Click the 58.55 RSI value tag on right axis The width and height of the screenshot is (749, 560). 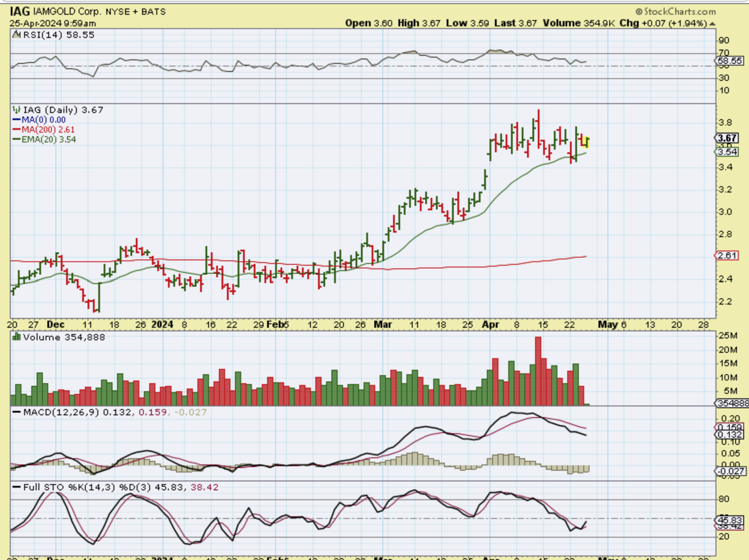point(730,61)
